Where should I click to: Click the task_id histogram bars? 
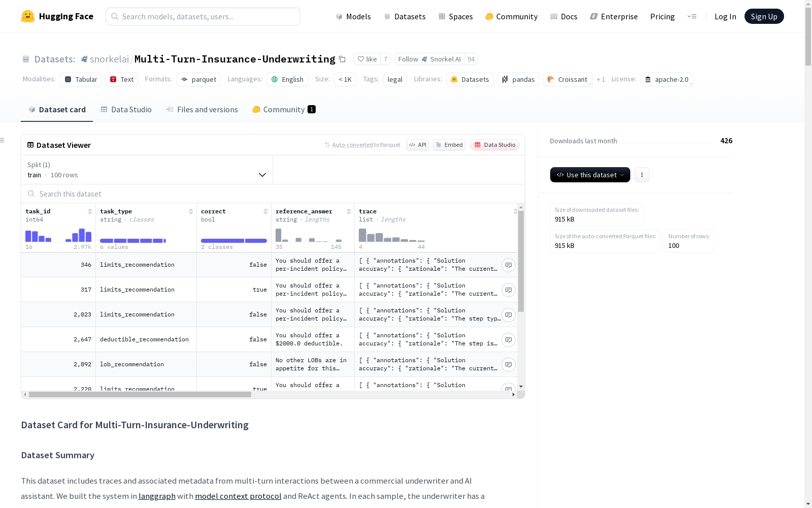pyautogui.click(x=58, y=235)
